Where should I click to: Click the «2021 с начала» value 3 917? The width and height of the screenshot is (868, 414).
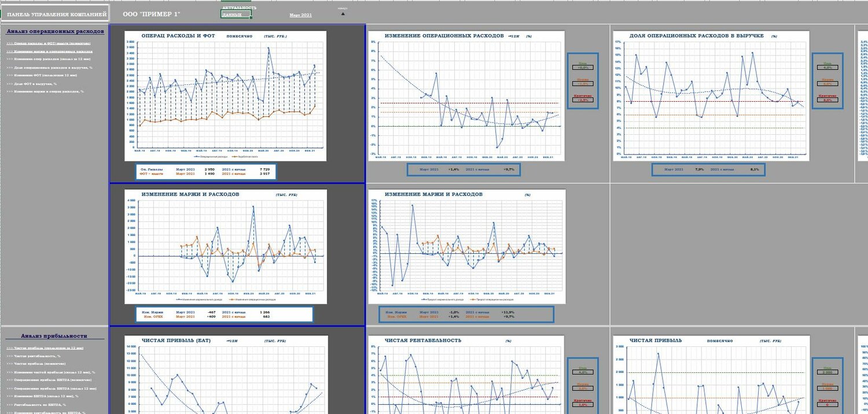tap(264, 173)
